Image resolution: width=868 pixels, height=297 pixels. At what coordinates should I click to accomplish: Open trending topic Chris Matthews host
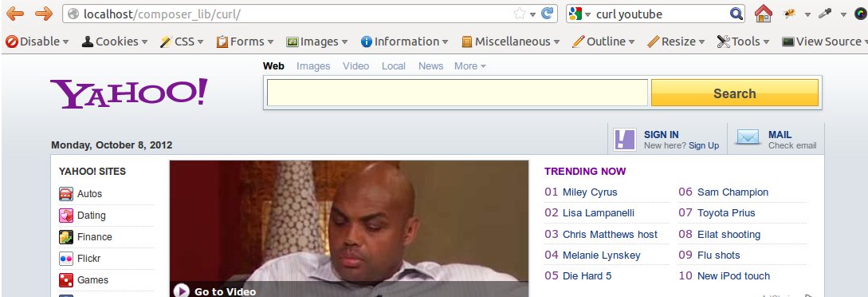click(x=610, y=235)
